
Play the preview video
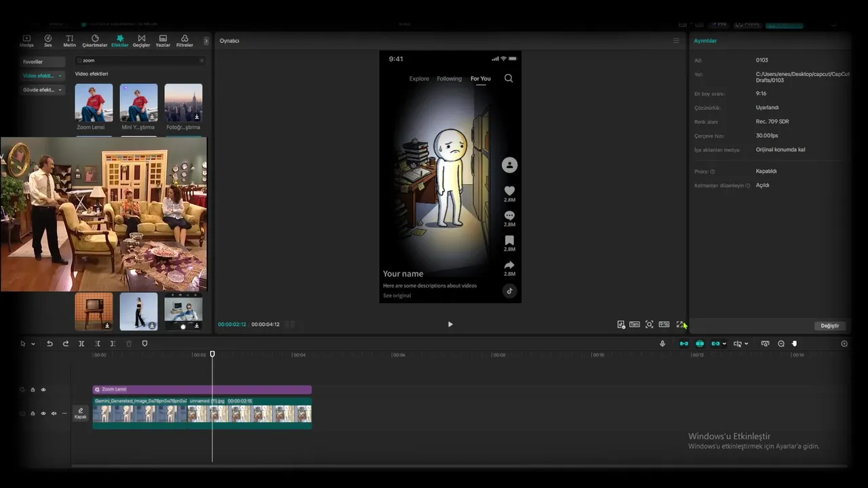click(450, 324)
